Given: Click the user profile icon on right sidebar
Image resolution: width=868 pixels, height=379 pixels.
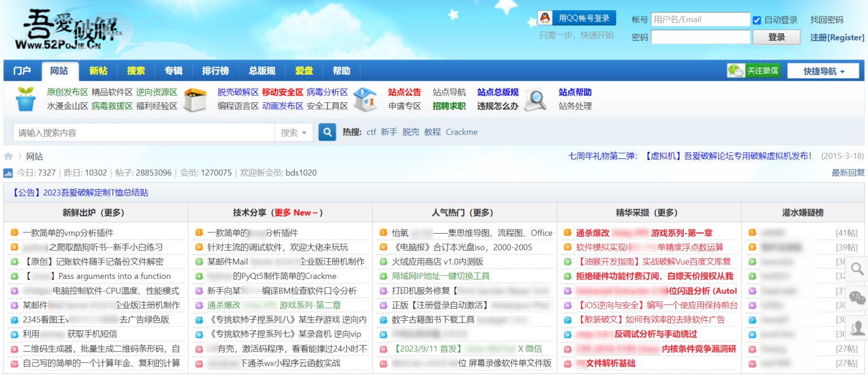Looking at the screenshot, I should coord(857,328).
